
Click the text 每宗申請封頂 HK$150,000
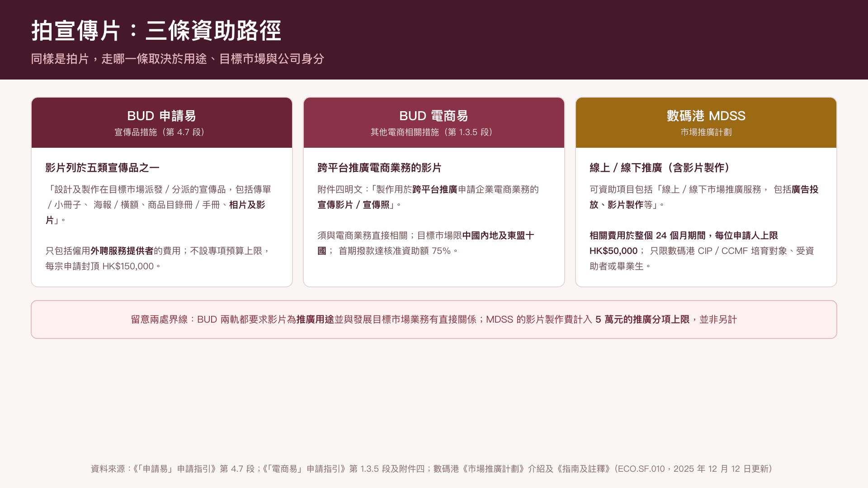pos(99,266)
